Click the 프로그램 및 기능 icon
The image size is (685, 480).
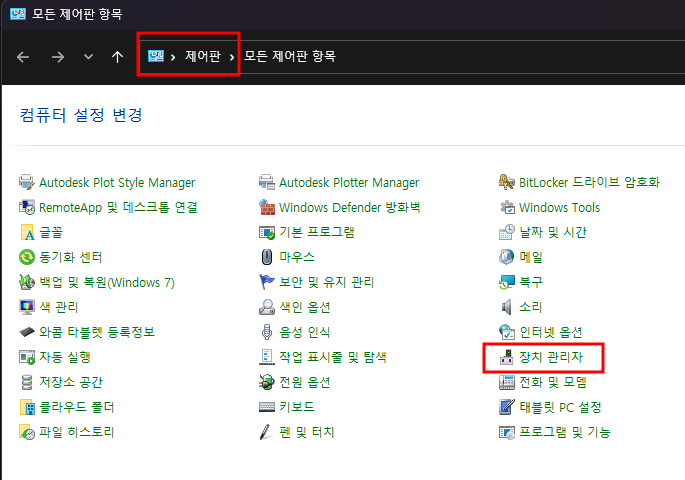click(x=506, y=432)
